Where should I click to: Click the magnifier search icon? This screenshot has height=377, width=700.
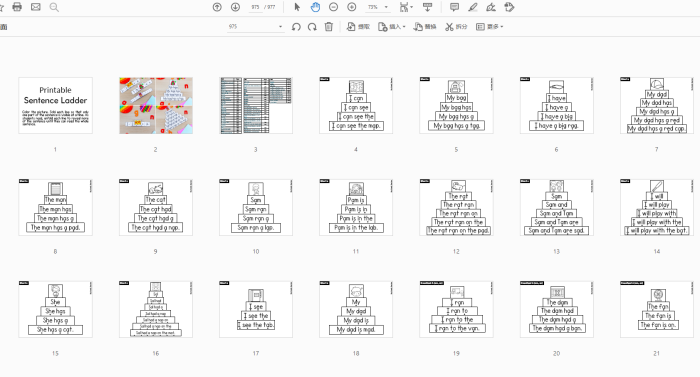pyautogui.click(x=54, y=7)
